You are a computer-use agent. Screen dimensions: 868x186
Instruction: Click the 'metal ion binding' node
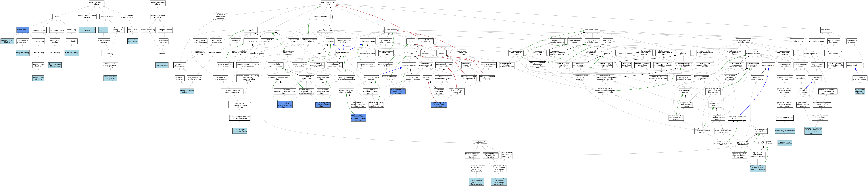[71, 53]
